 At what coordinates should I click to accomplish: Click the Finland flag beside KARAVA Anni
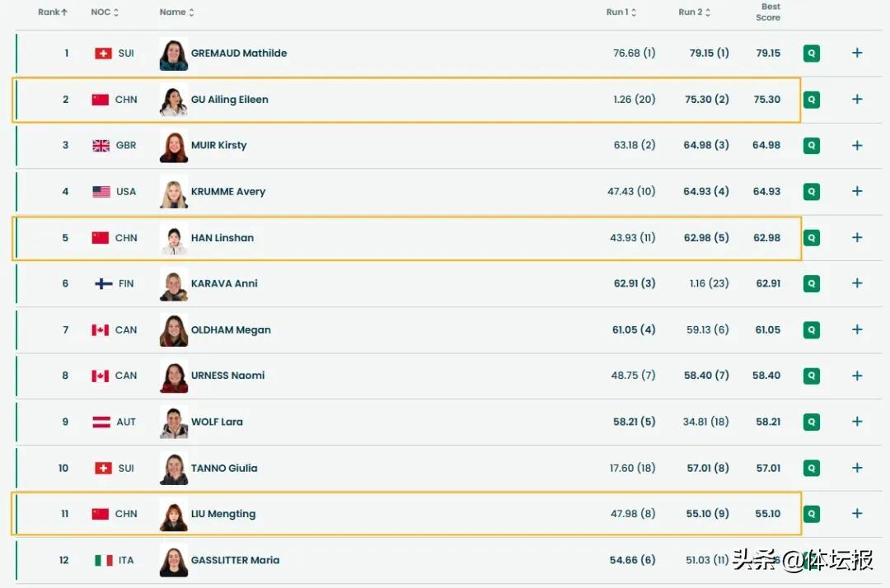click(103, 284)
